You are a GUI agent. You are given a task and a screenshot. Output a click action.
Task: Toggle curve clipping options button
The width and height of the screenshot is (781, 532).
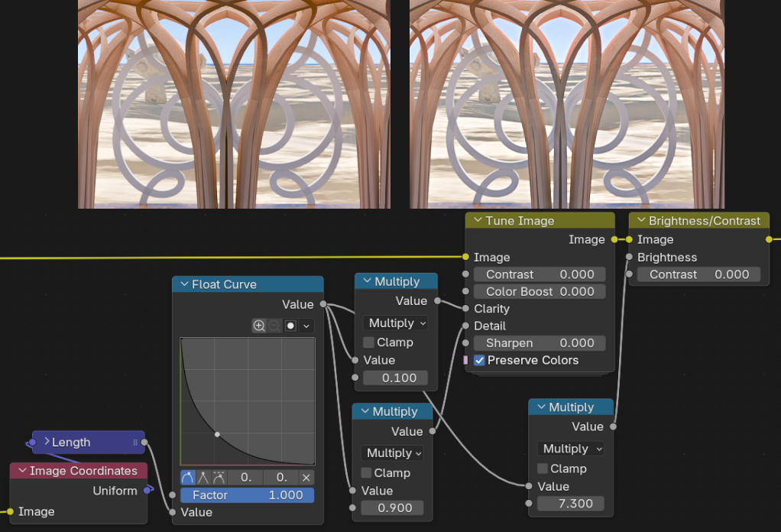click(290, 326)
